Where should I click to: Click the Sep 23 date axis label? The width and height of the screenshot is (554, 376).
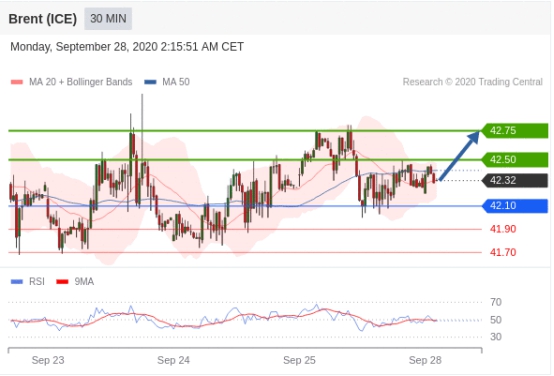click(48, 360)
